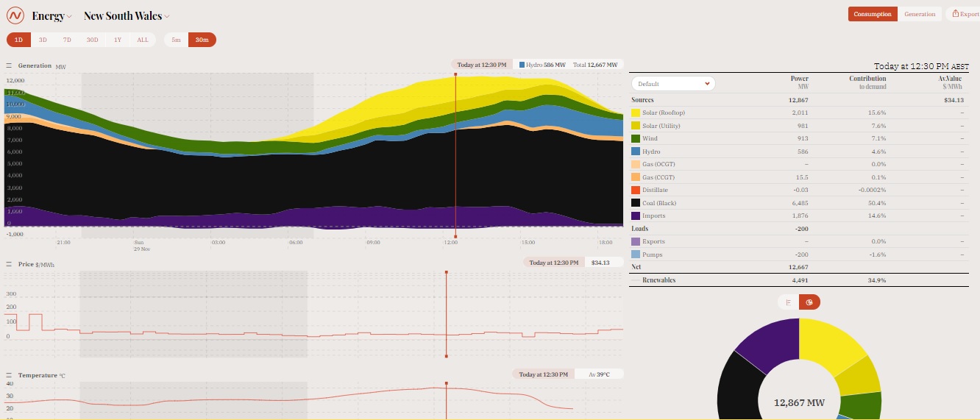
Task: Toggle Hydro blue color swatch
Action: (x=636, y=152)
